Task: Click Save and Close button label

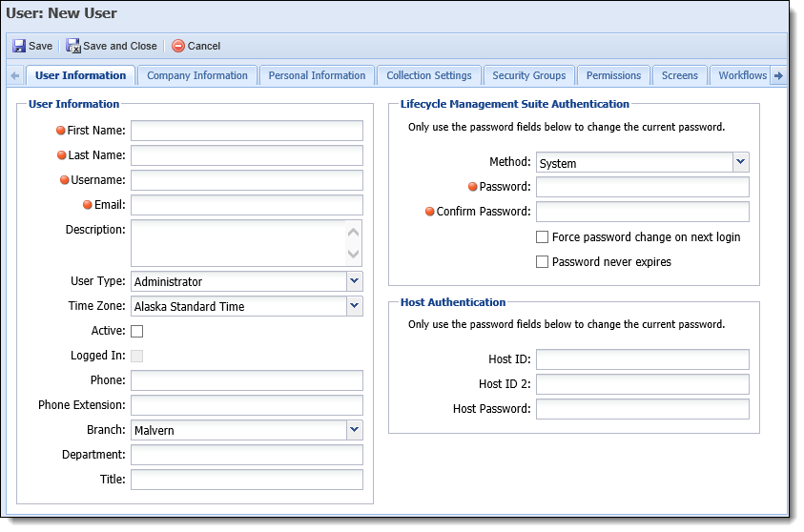Action: point(120,46)
